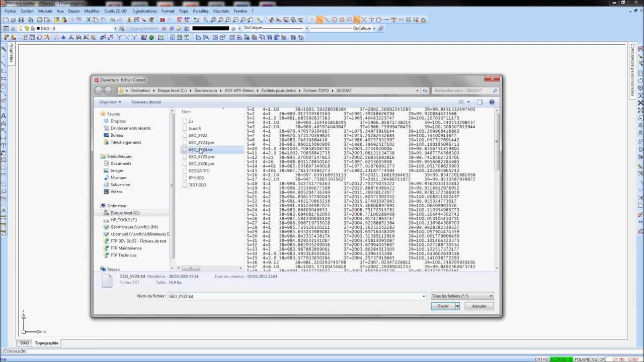Select the file 2cod.R

(x=194, y=129)
